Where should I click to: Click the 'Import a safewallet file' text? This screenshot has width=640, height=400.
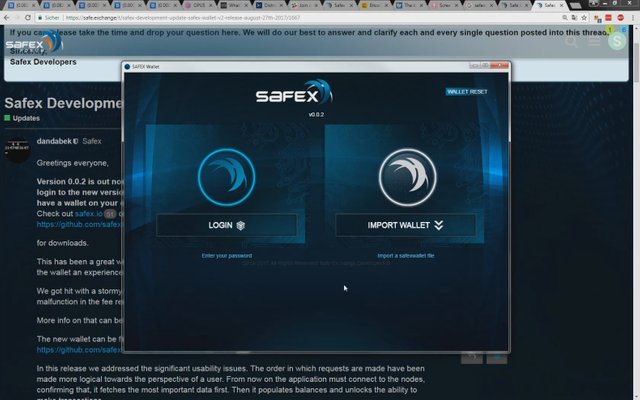click(405, 256)
